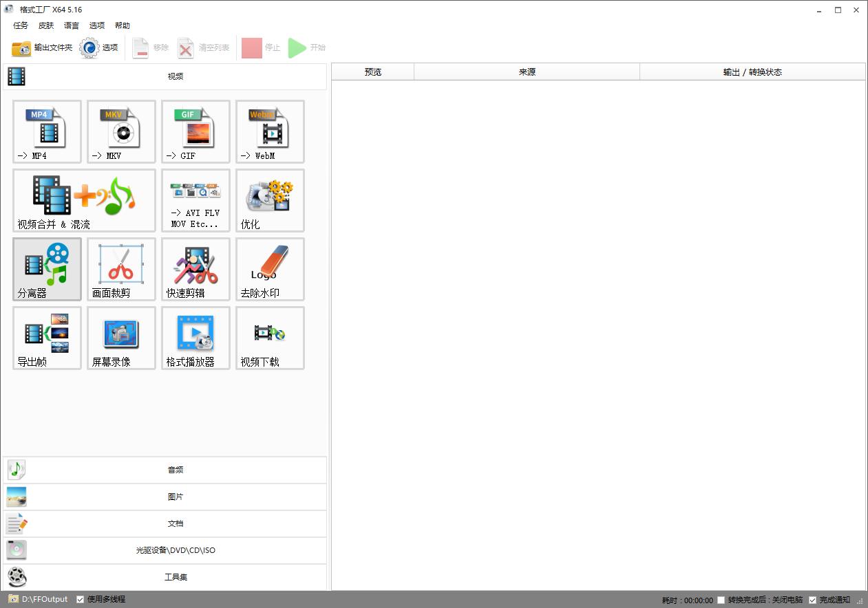Screen dimensions: 868x608
Task: Start the 屏幕录像 screen recorder
Action: [x=121, y=338]
